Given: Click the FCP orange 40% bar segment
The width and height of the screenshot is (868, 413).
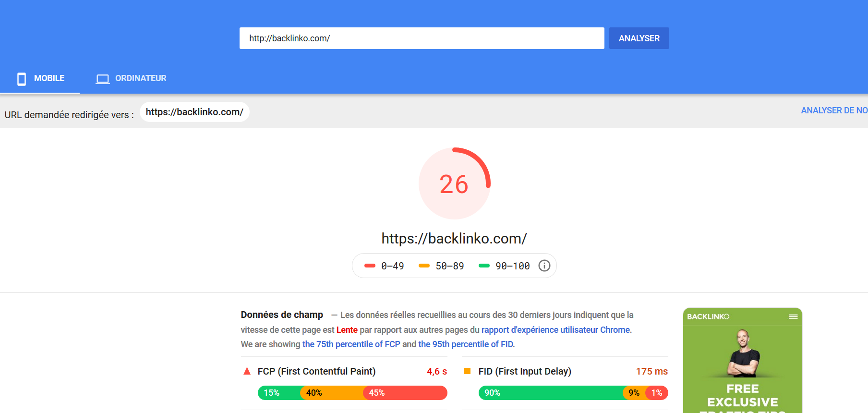Looking at the screenshot, I should [332, 393].
